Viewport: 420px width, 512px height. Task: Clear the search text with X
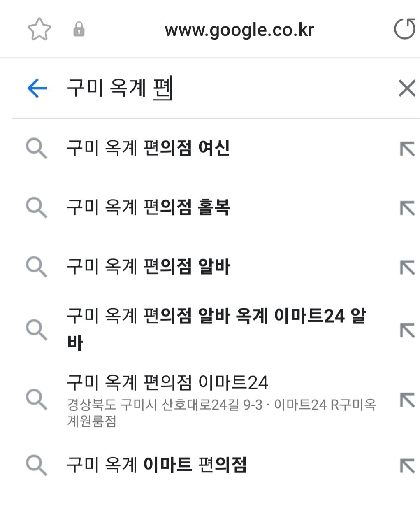coord(407,88)
